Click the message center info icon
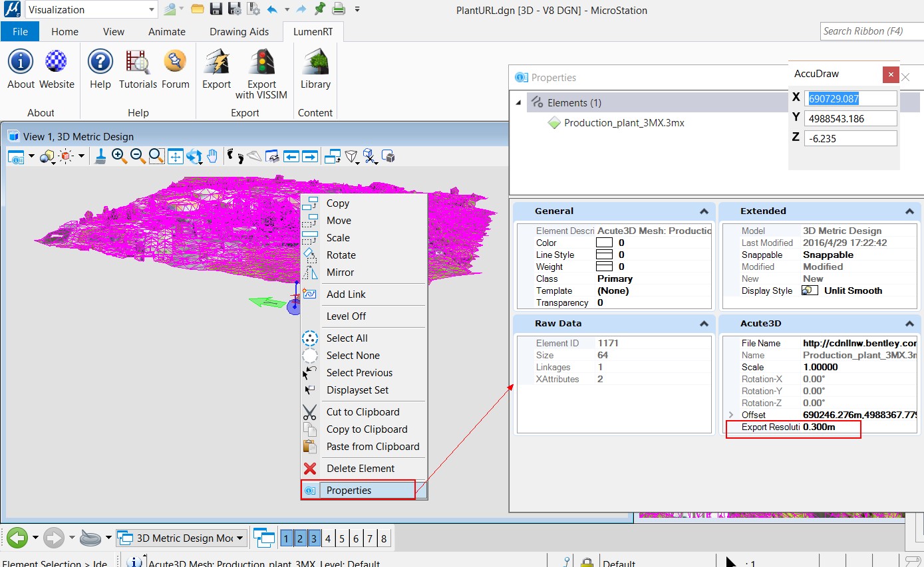924x567 pixels. pyautogui.click(x=135, y=562)
